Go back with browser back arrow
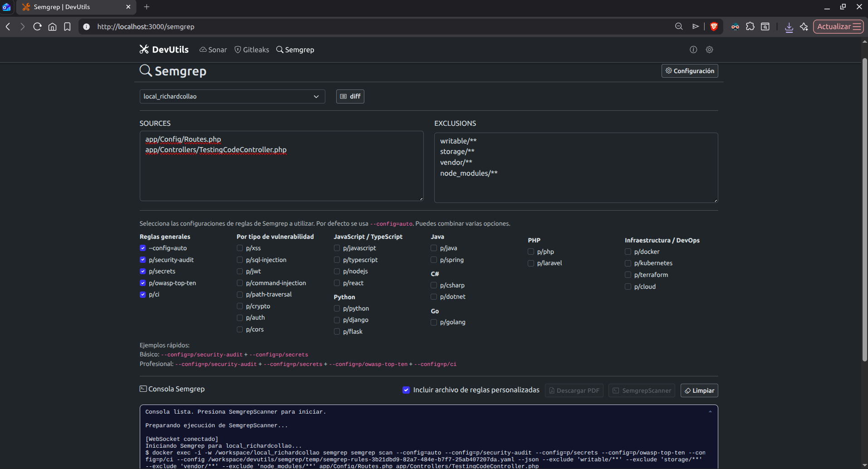Image resolution: width=868 pixels, height=469 pixels. (x=8, y=27)
